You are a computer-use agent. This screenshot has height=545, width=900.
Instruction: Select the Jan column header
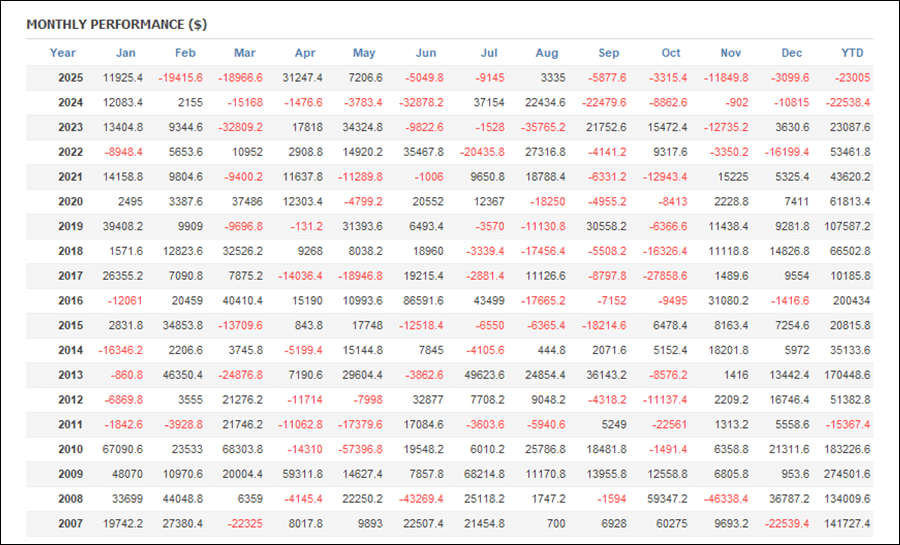126,53
